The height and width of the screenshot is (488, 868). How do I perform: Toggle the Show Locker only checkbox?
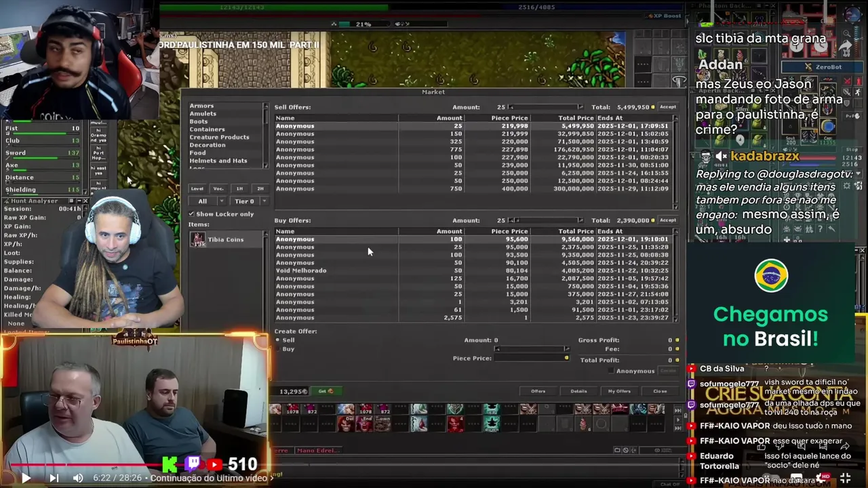tap(192, 214)
